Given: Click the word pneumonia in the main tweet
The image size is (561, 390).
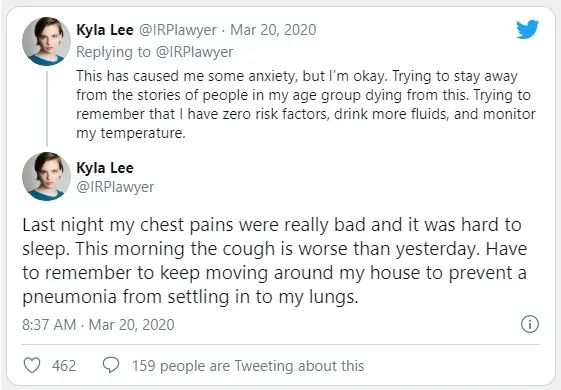Looking at the screenshot, I should (69, 298).
